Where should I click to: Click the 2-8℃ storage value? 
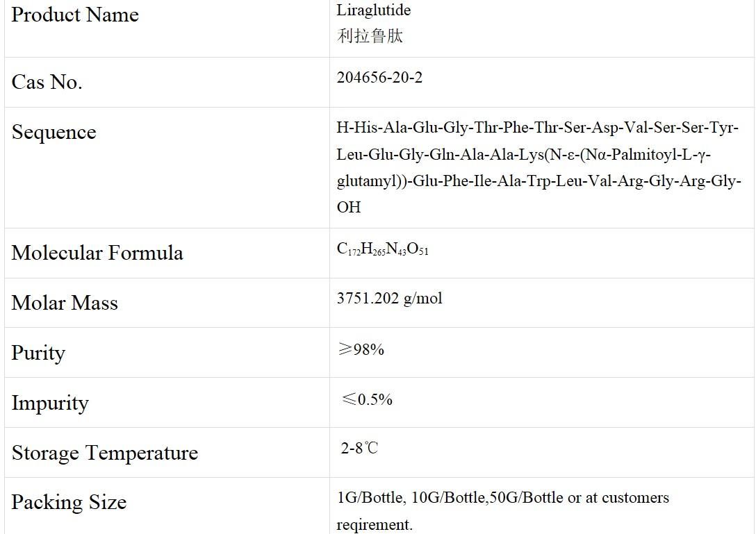(x=359, y=448)
